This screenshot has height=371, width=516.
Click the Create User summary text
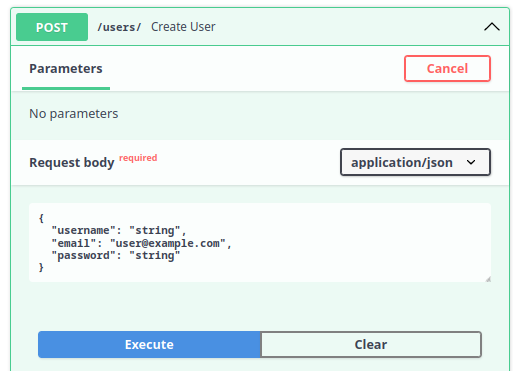point(183,27)
